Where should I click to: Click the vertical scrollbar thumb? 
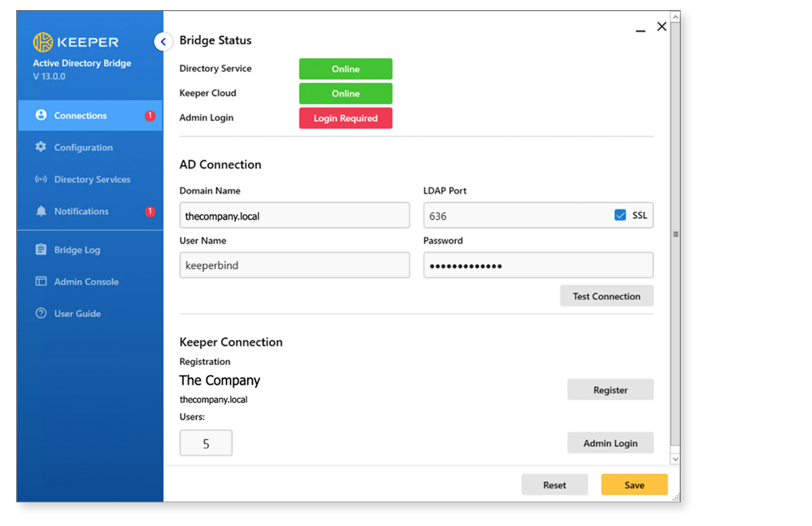tap(675, 234)
